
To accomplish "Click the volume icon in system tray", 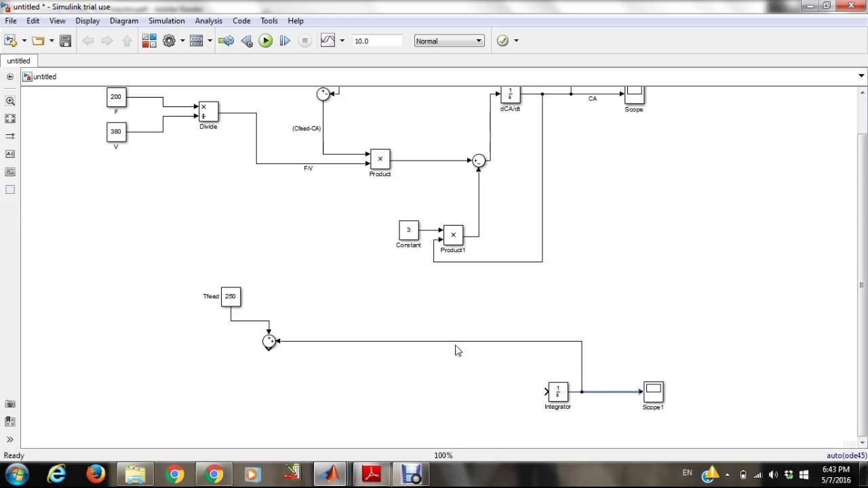I will point(773,474).
